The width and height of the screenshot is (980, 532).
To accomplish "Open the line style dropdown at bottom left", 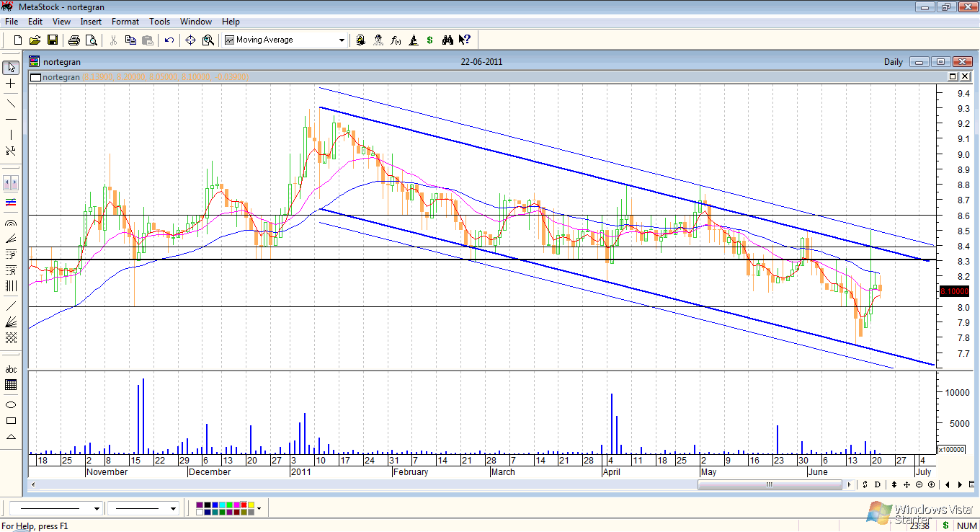I will click(x=97, y=509).
